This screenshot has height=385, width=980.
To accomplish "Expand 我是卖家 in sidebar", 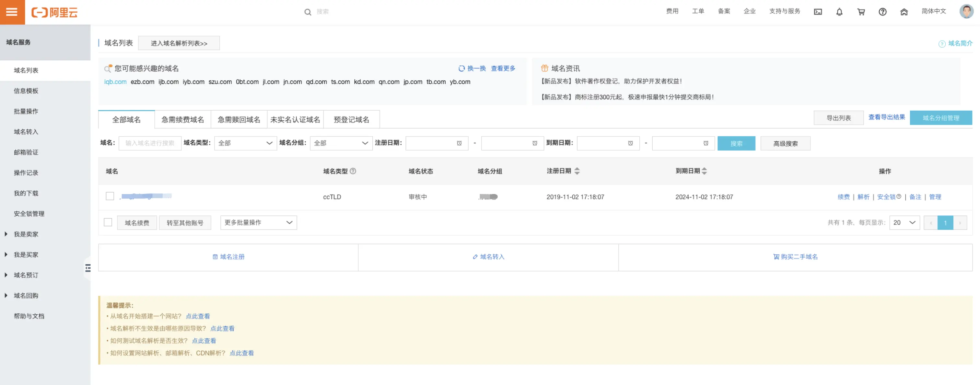I will tap(26, 234).
